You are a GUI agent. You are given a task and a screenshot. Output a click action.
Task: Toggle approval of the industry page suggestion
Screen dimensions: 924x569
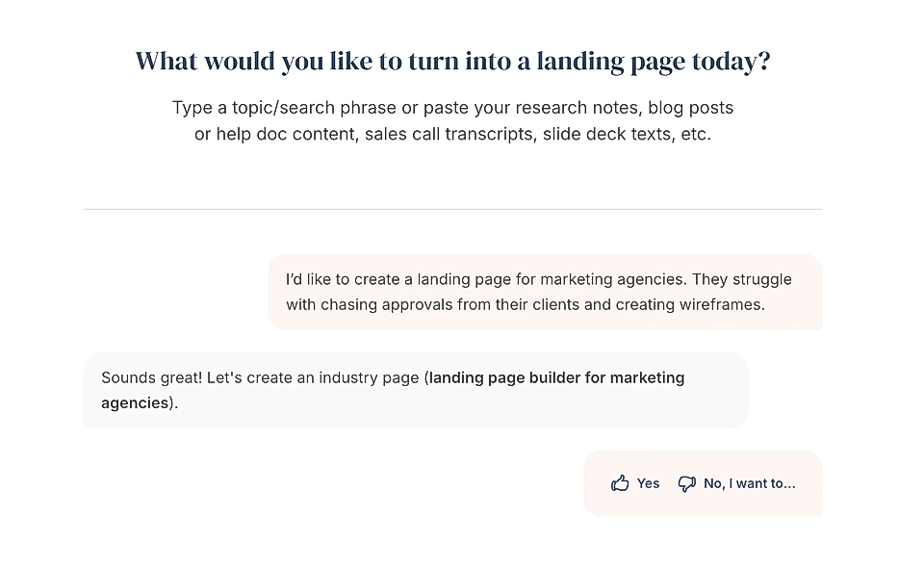pyautogui.click(x=635, y=482)
